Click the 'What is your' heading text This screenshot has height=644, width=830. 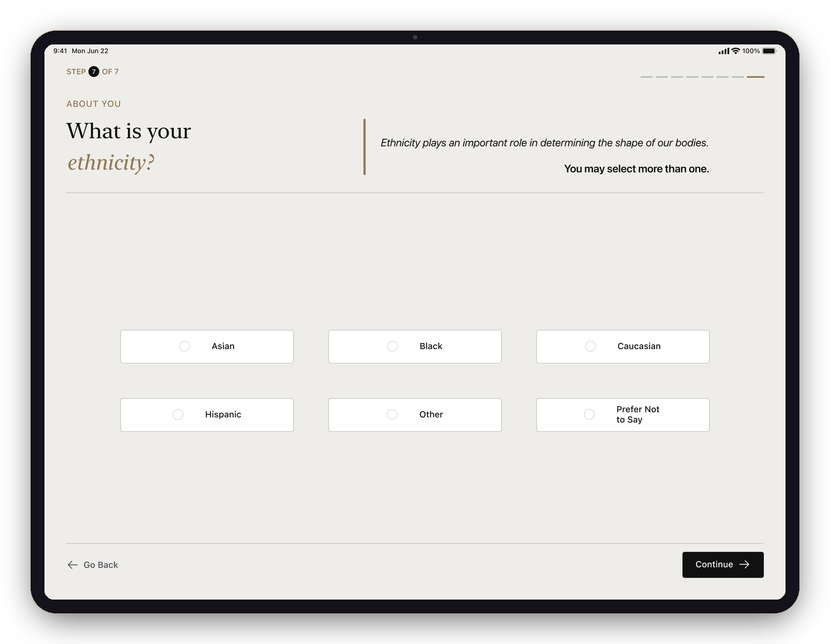coord(129,131)
